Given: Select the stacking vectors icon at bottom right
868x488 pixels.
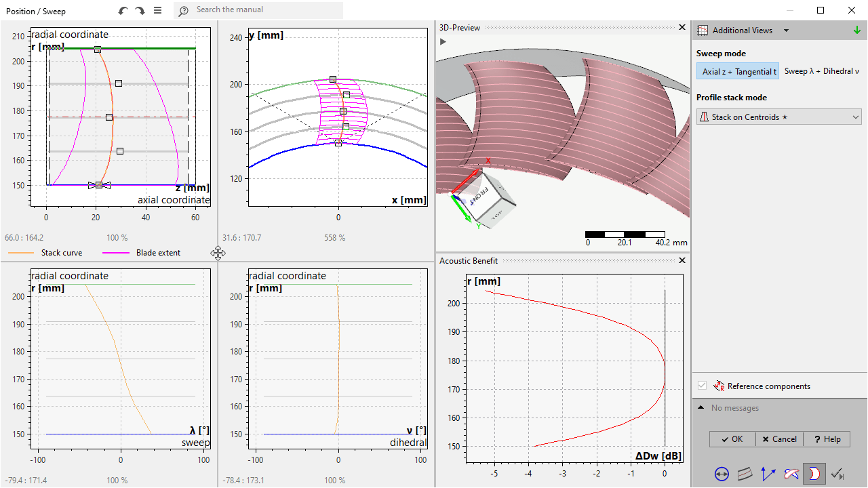Looking at the screenshot, I should pos(767,474).
